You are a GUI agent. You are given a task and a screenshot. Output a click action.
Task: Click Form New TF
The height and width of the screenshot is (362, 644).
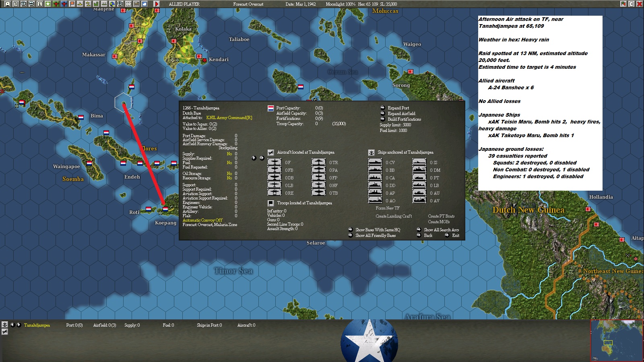(388, 208)
